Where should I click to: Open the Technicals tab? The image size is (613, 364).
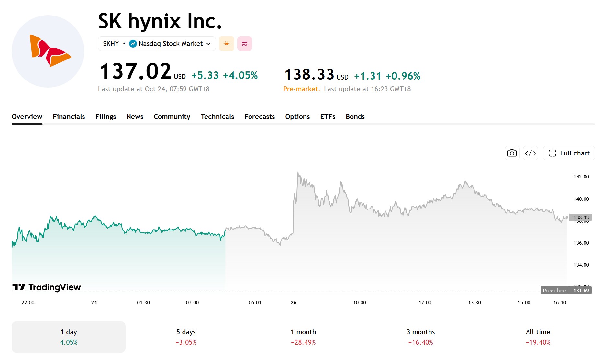[x=217, y=117]
